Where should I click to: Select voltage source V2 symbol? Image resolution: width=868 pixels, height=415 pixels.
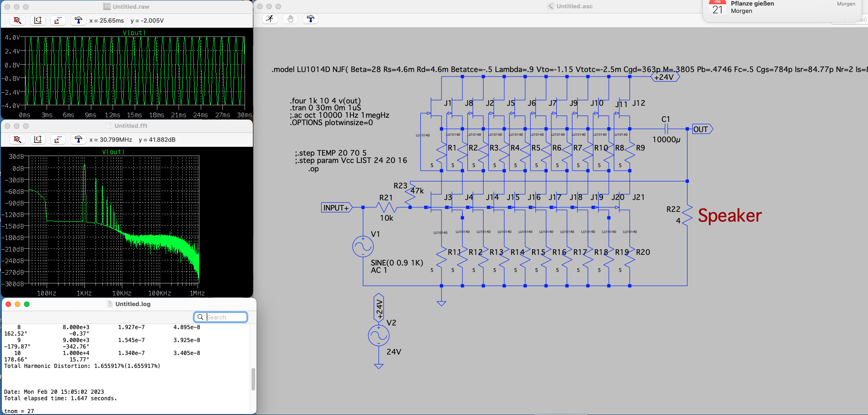(378, 336)
